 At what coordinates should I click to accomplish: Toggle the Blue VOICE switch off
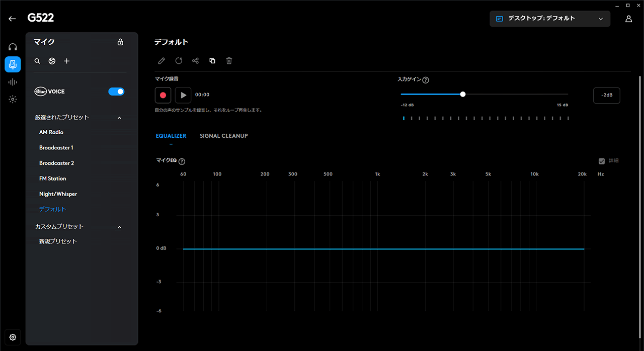(116, 92)
